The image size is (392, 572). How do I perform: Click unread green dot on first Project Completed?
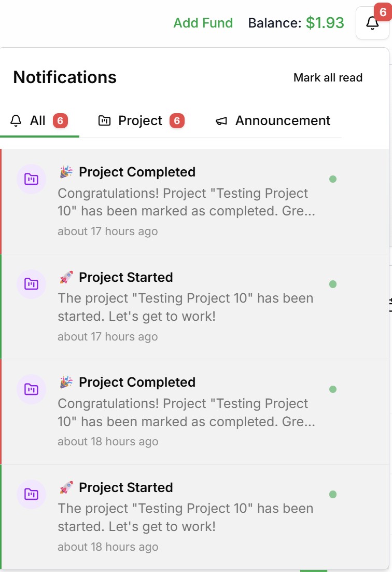tap(333, 179)
